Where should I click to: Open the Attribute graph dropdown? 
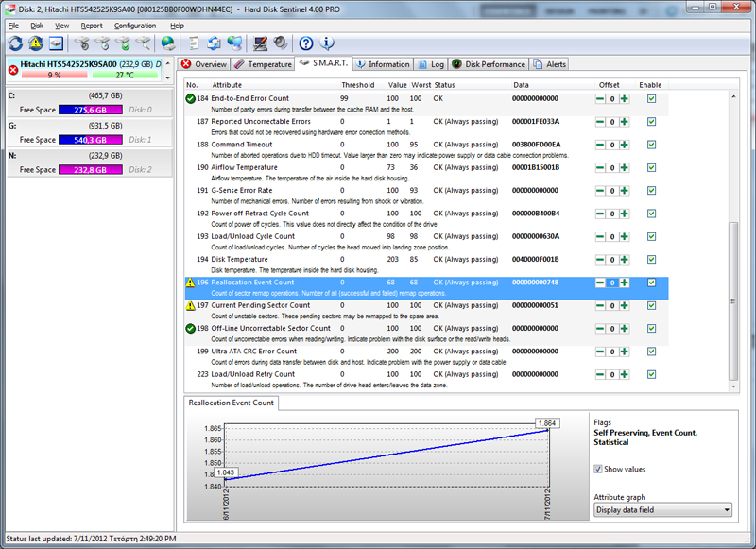point(662,510)
